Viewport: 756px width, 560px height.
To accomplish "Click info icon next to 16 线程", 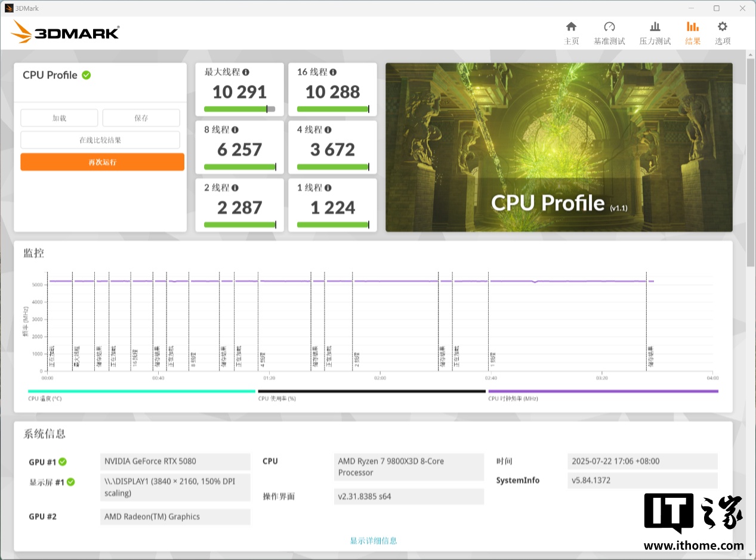I will tap(333, 72).
